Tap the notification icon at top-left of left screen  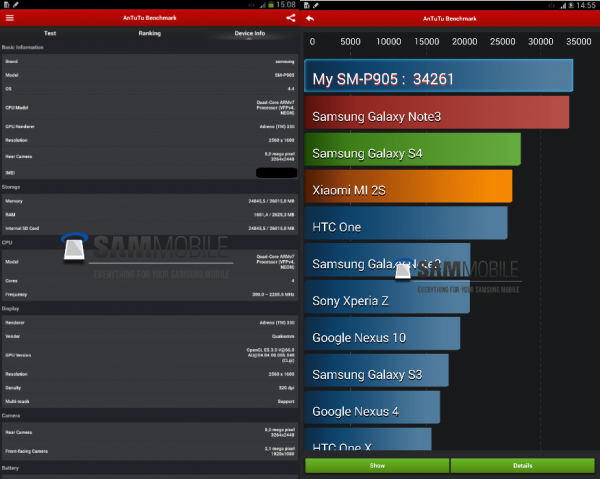point(7,5)
